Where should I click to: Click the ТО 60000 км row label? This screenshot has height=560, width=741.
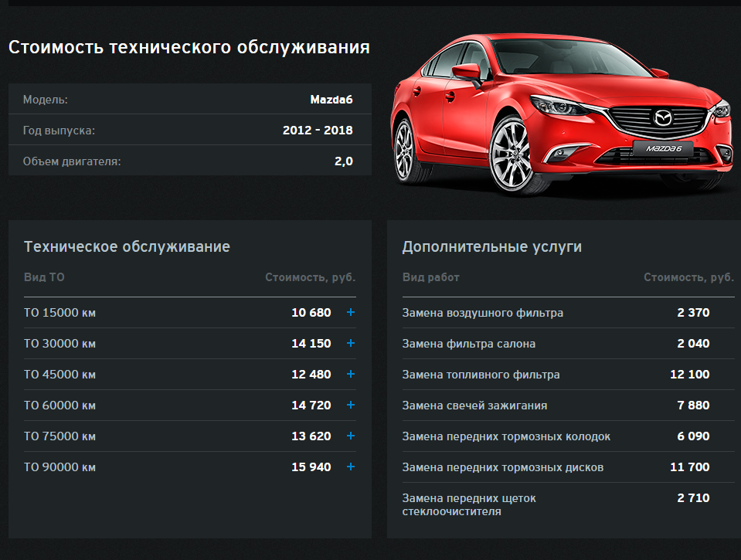pos(60,406)
